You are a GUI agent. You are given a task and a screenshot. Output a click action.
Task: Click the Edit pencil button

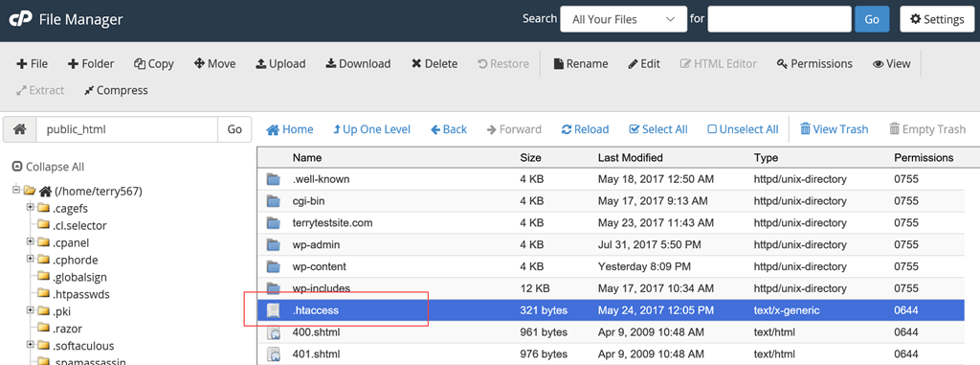644,64
